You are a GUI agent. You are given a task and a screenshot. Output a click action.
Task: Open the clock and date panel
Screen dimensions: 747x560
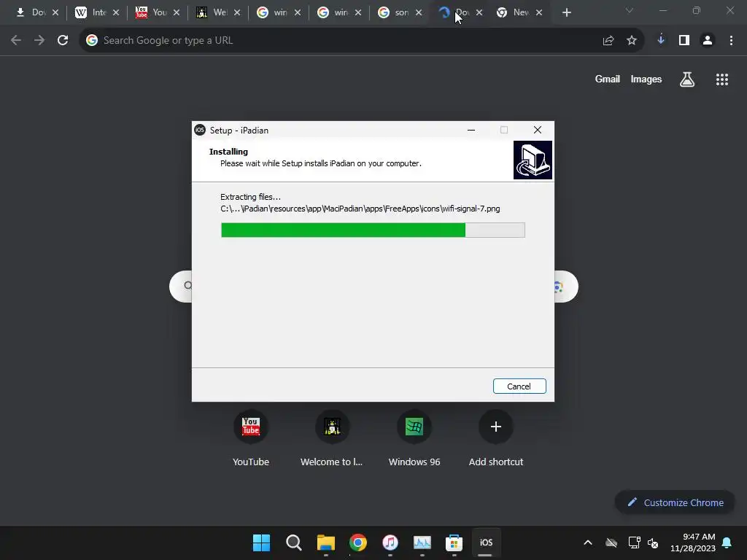[693, 542]
